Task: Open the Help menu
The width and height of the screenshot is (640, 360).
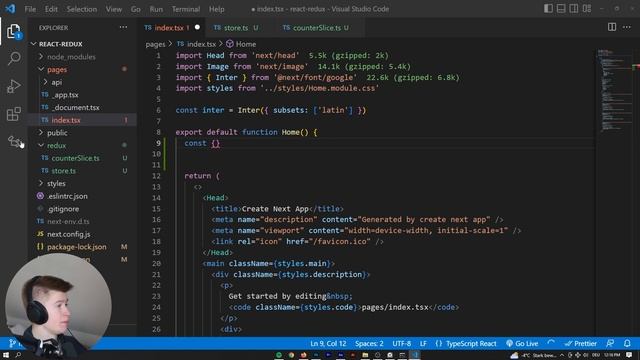Action: [217, 9]
